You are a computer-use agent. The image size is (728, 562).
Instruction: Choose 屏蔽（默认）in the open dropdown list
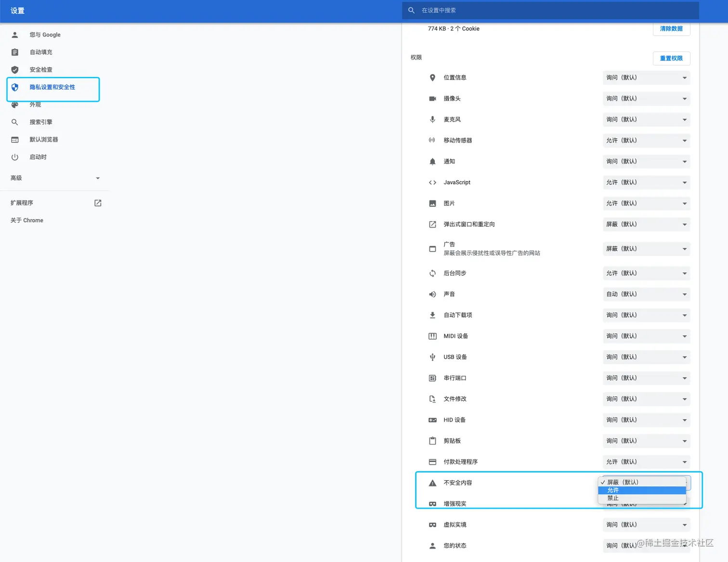pyautogui.click(x=642, y=482)
